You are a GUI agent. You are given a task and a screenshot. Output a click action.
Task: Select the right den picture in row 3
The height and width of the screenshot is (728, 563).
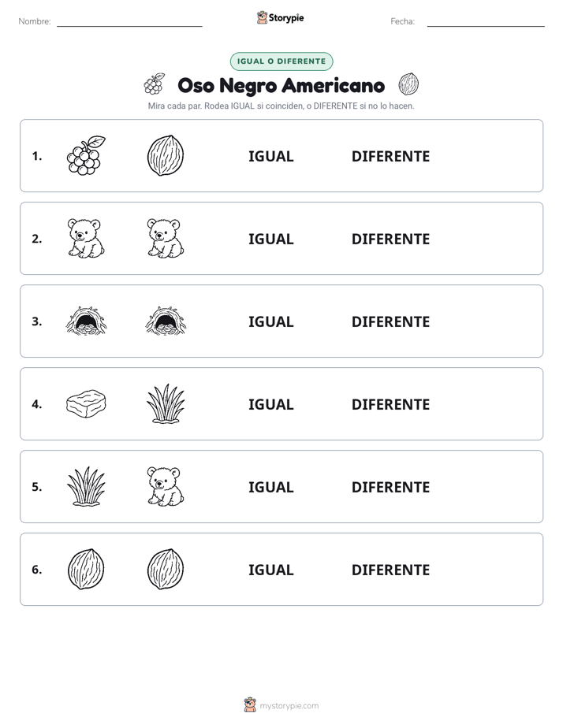(166, 321)
